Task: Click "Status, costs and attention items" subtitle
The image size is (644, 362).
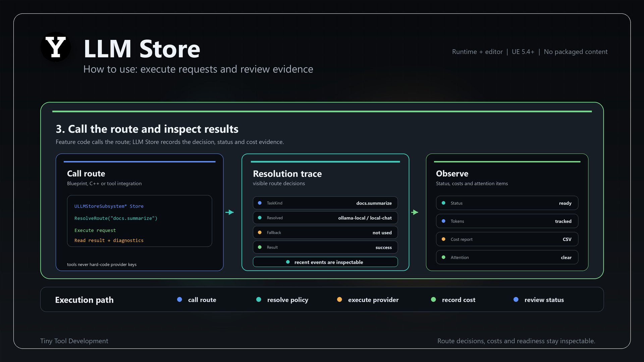Action: point(472,183)
